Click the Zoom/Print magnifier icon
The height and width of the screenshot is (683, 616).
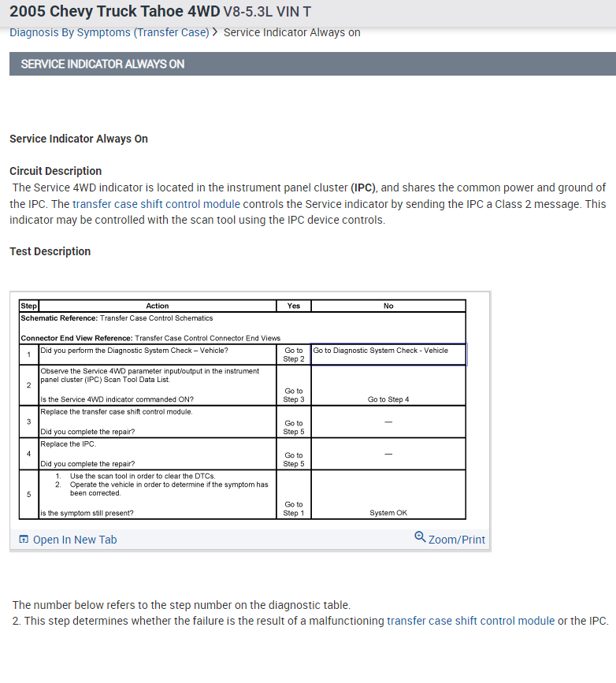[420, 536]
